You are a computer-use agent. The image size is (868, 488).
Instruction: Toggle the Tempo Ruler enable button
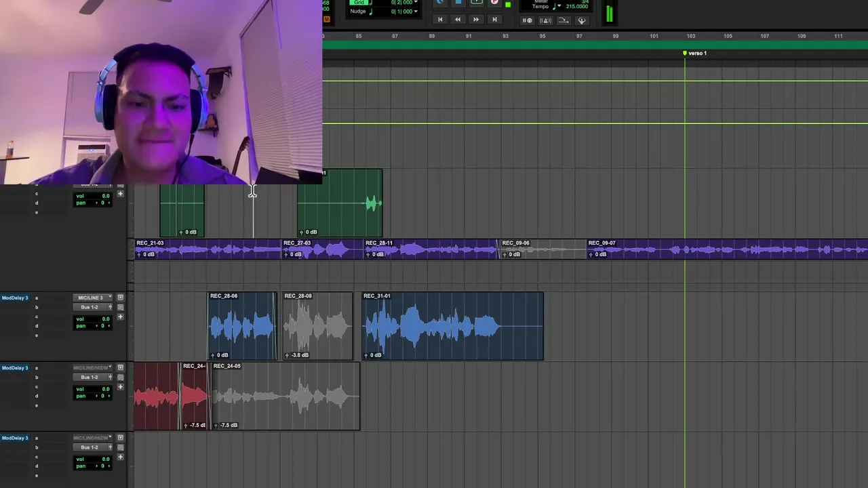click(x=564, y=20)
